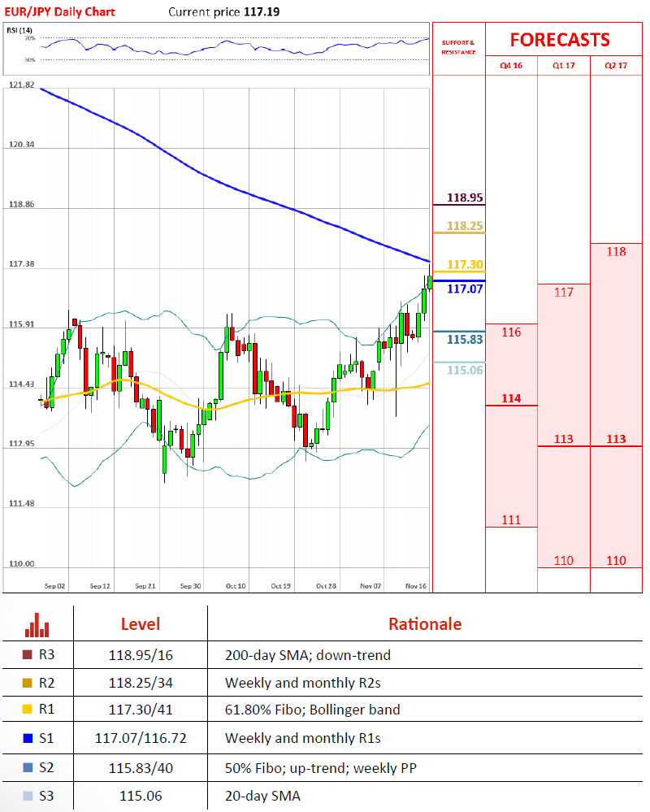Click the 118.25/34 level cell
650x812 pixels.
[x=141, y=683]
